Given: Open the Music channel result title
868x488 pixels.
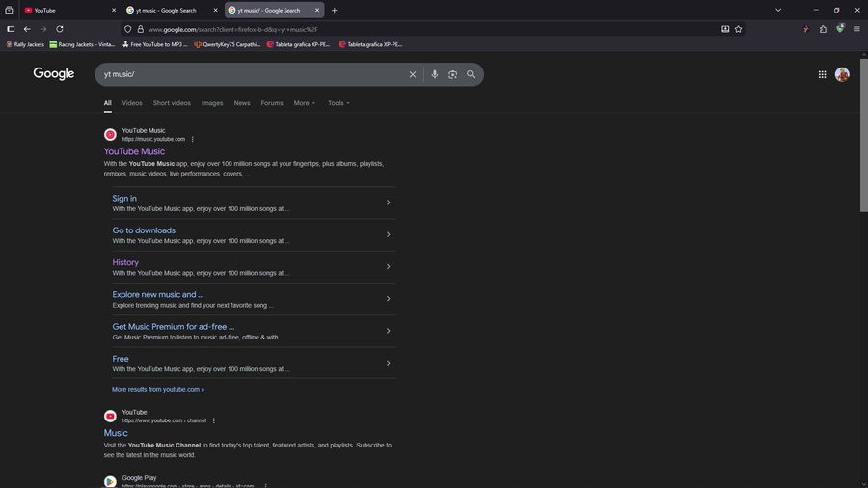Looking at the screenshot, I should click(116, 433).
